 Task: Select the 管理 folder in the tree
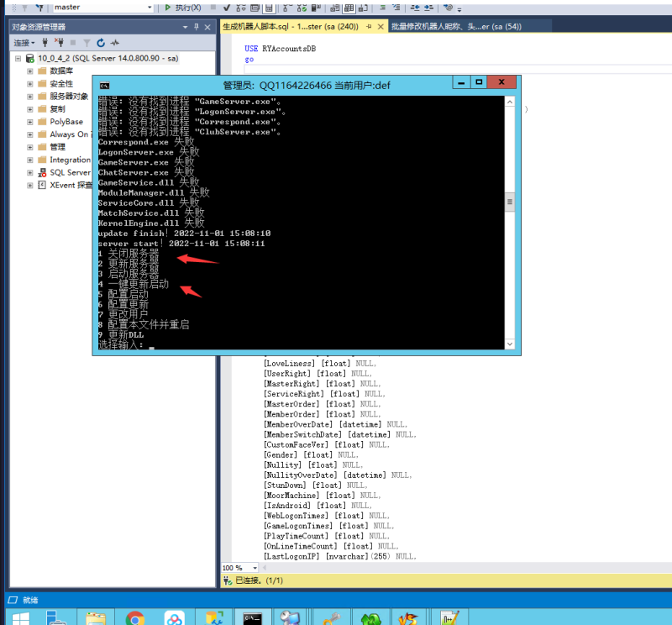(x=57, y=147)
